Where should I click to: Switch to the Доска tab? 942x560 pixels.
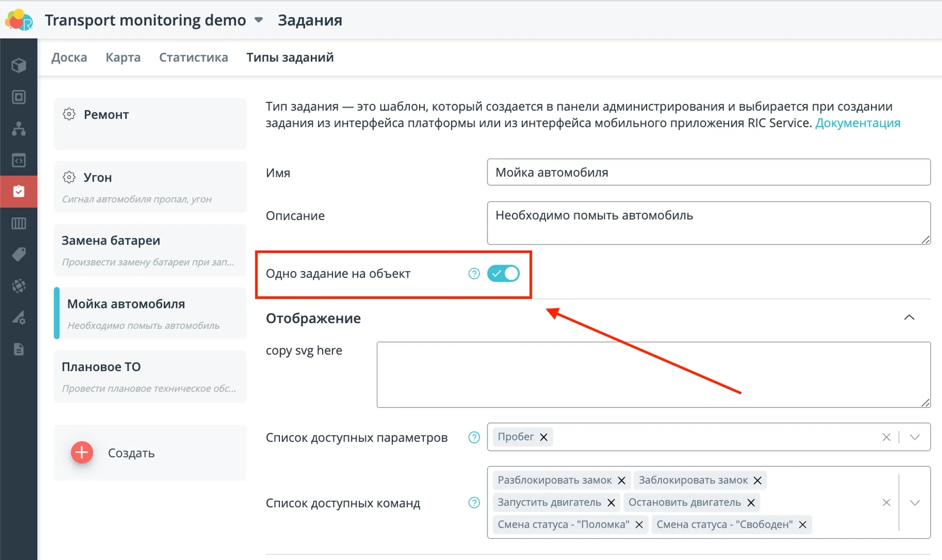click(x=69, y=57)
